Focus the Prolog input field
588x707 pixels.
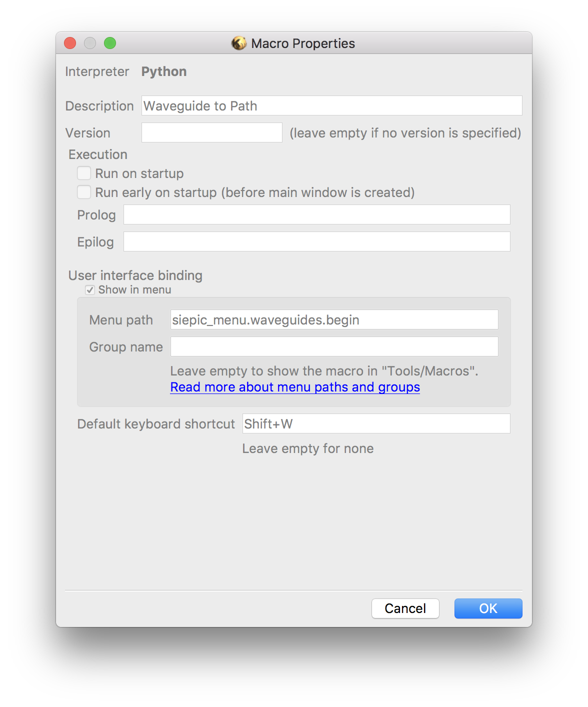(x=316, y=214)
